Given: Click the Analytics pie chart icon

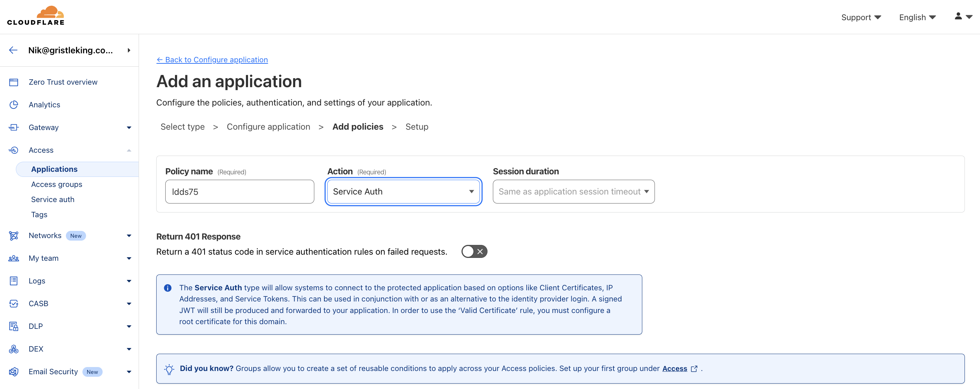Looking at the screenshot, I should point(14,105).
